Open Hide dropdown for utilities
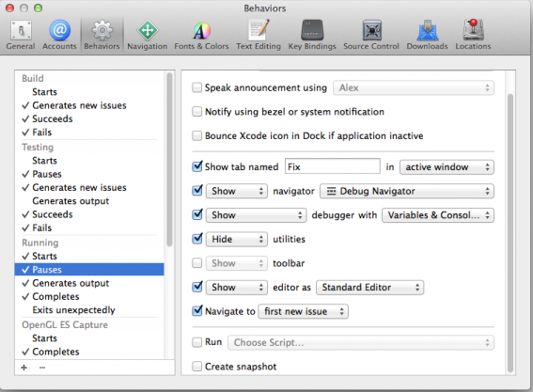533x392 pixels. click(x=237, y=240)
